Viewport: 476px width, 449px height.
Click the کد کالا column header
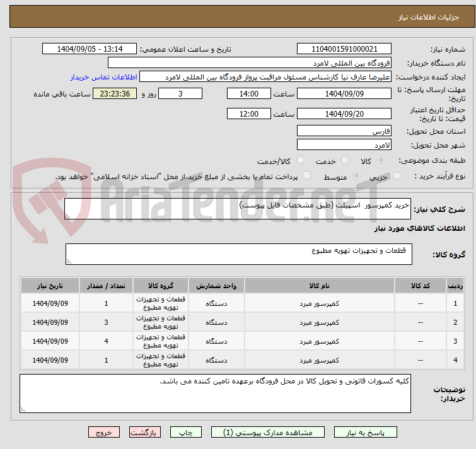click(x=421, y=286)
